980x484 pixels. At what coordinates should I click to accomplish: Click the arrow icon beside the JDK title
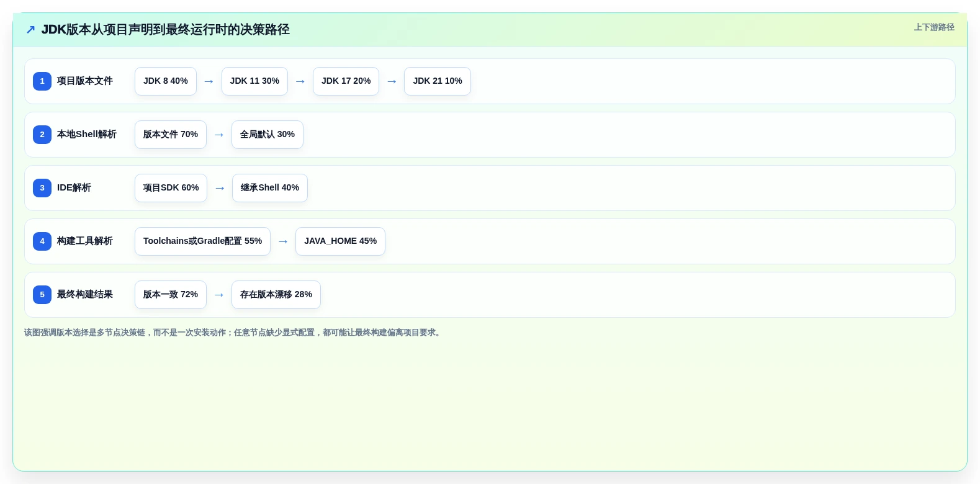coord(30,30)
